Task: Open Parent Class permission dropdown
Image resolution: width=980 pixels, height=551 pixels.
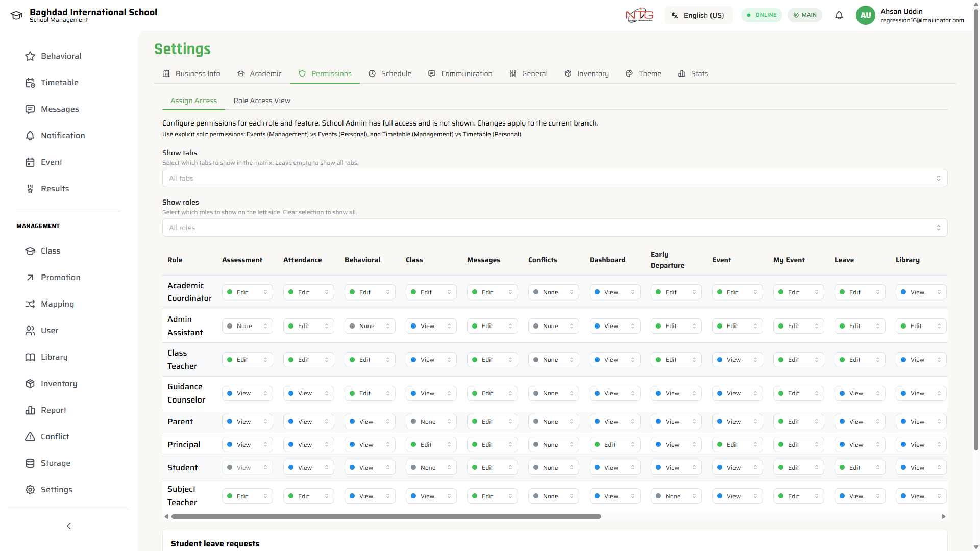Action: tap(431, 422)
